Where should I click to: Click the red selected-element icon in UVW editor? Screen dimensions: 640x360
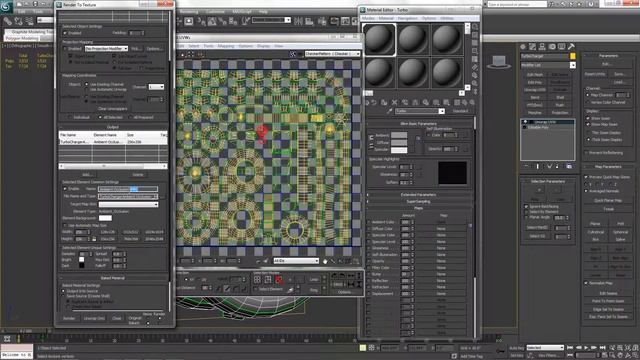coord(279,280)
